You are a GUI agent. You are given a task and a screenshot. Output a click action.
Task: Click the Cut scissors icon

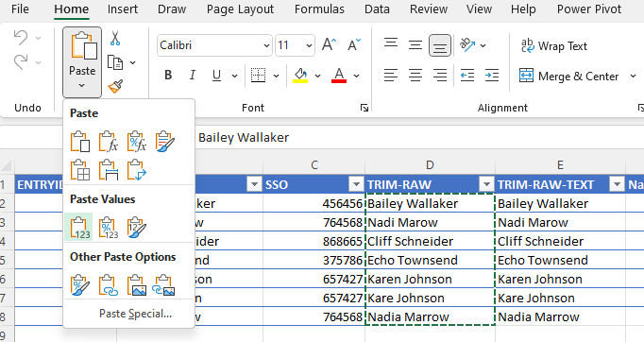(x=115, y=38)
